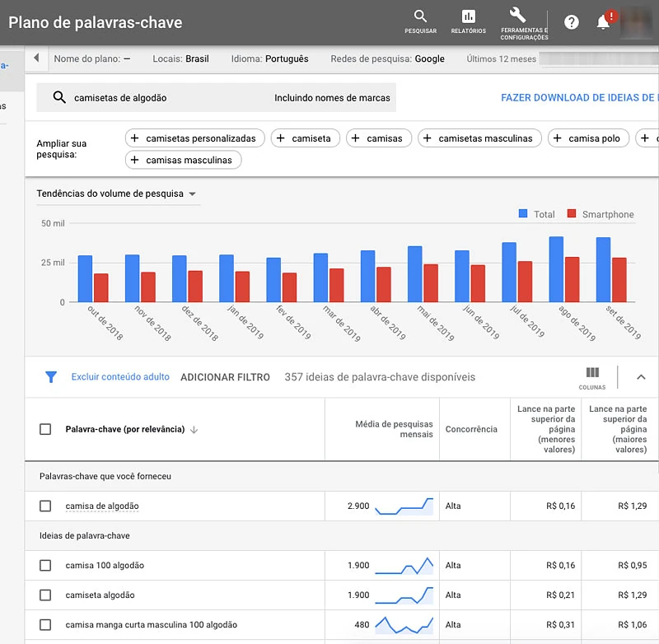Collapse the side panel with the left arrow
The image size is (659, 644).
pyautogui.click(x=36, y=58)
